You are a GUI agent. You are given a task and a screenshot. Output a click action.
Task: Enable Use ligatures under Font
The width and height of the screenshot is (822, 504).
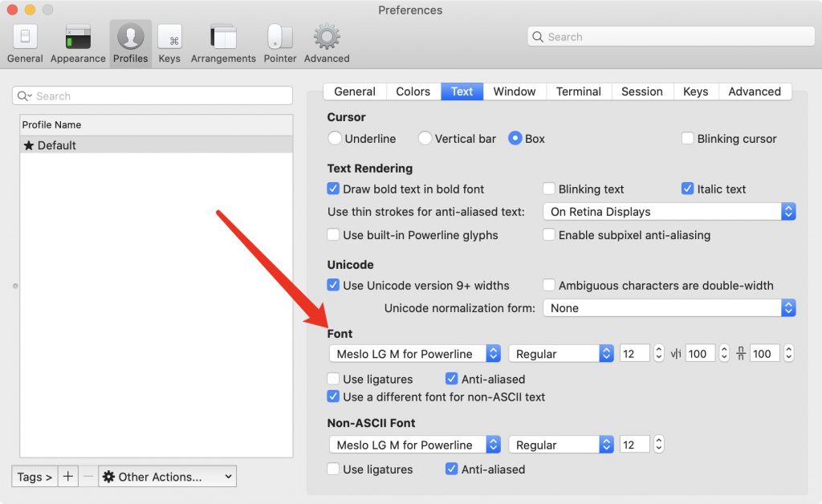click(333, 379)
